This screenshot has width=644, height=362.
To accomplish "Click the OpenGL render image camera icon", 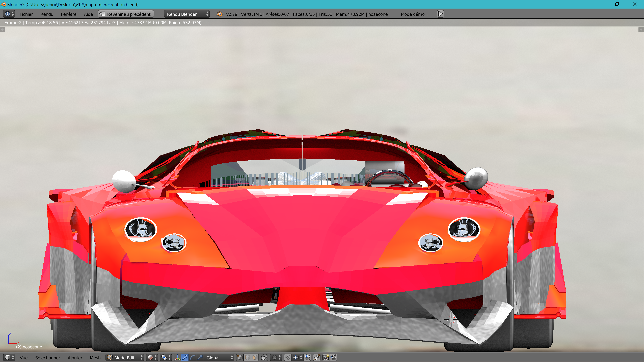I will tap(326, 357).
